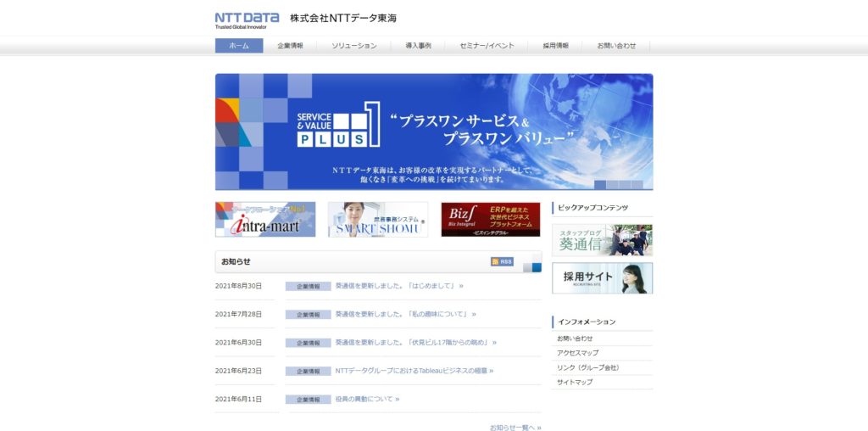This screenshot has height=431, width=868.
Task: Open the サイトマップ sidebar link
Action: pyautogui.click(x=575, y=383)
